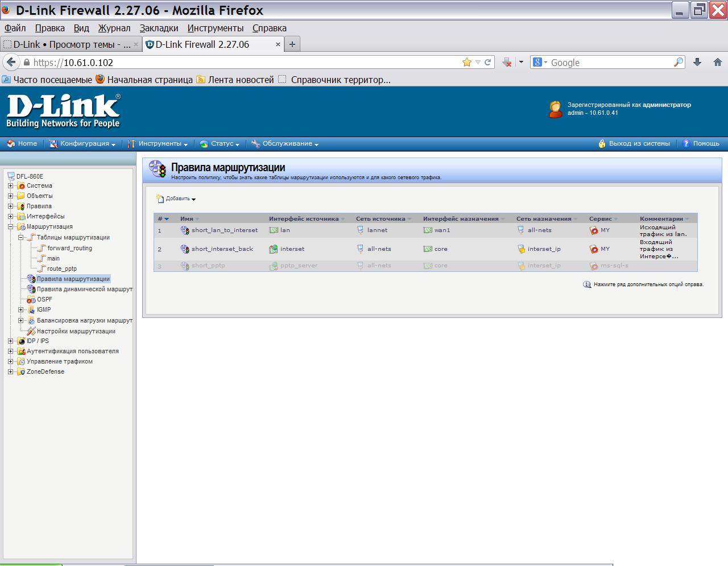The height and width of the screenshot is (566, 728).
Task: Expand the ZoneDefense tree node
Action: coord(10,372)
